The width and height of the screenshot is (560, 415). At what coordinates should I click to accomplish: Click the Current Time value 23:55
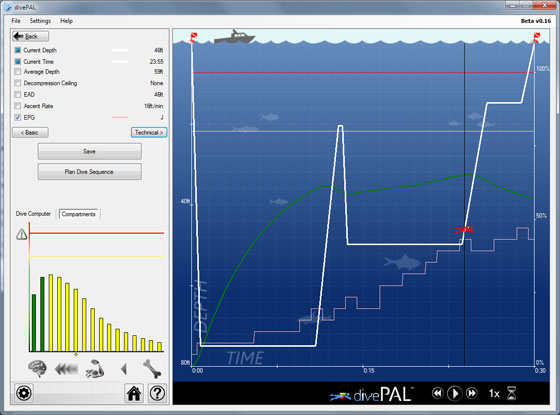(156, 62)
